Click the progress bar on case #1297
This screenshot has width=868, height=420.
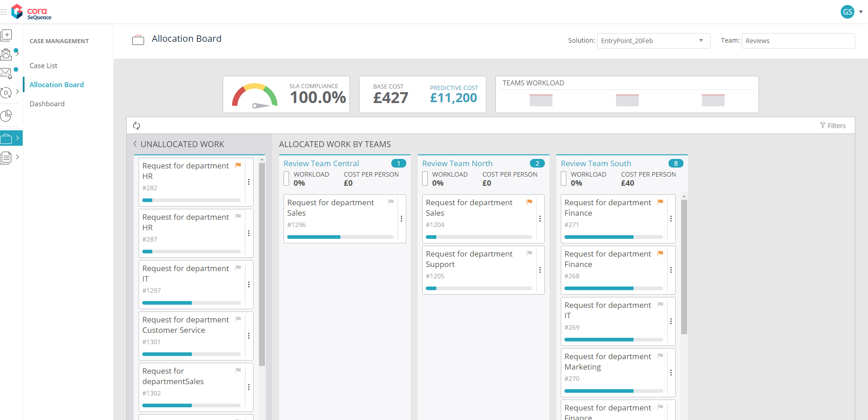tap(191, 303)
